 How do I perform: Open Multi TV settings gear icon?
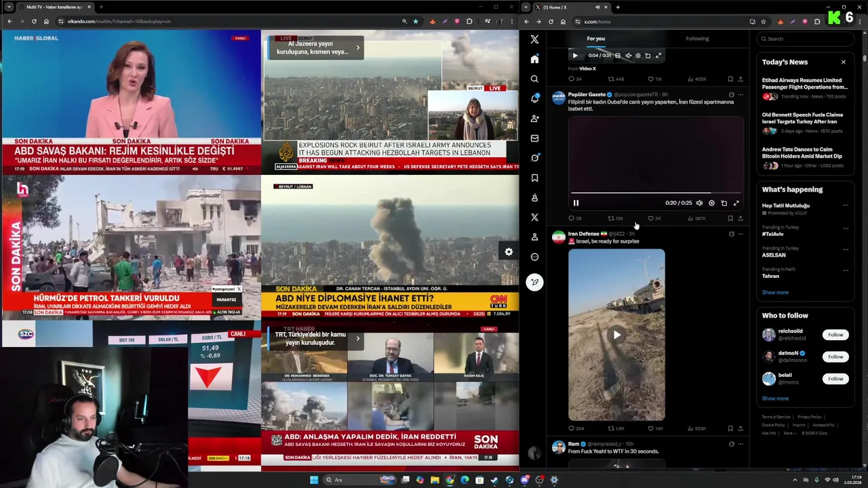point(509,252)
